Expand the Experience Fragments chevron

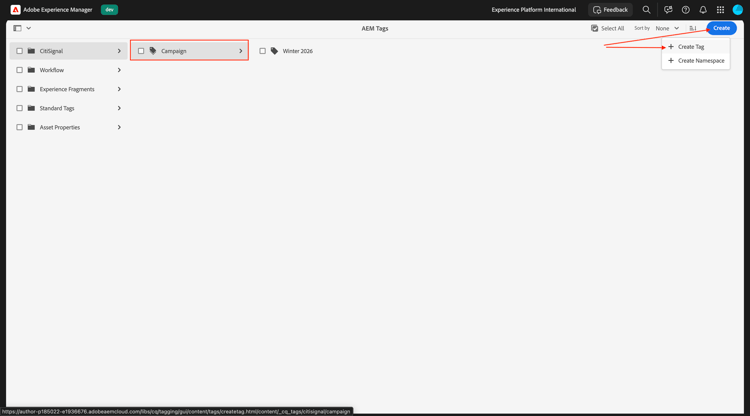point(119,89)
